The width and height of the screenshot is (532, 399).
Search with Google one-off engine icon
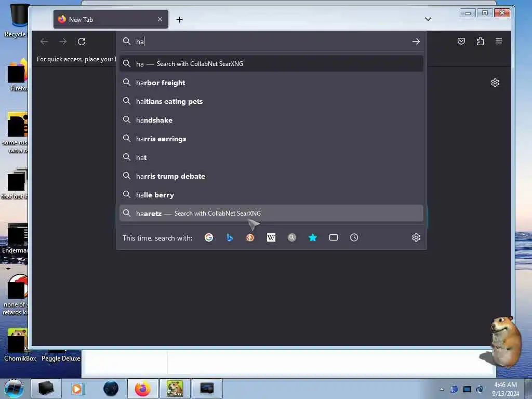point(209,237)
